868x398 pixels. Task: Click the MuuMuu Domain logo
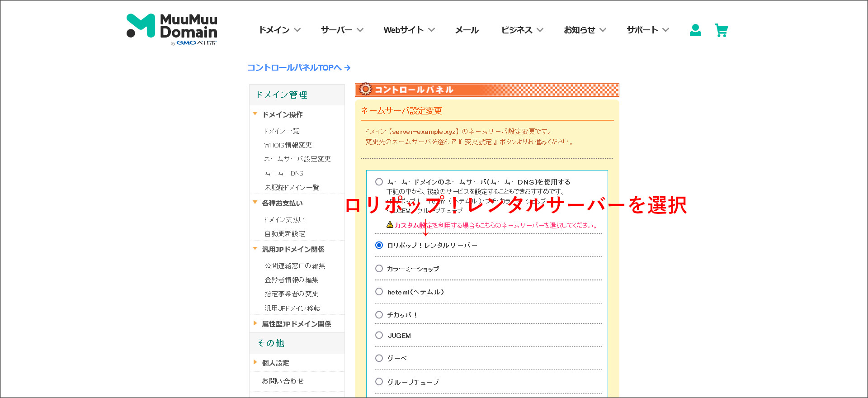pyautogui.click(x=172, y=29)
